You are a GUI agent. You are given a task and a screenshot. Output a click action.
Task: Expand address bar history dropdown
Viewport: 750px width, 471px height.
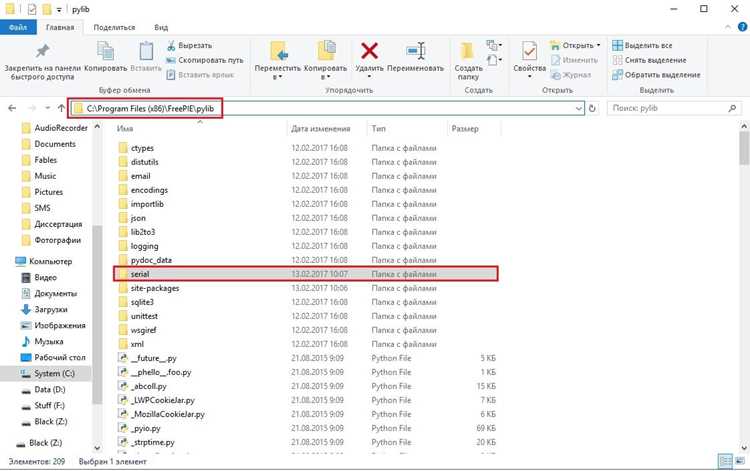click(579, 109)
